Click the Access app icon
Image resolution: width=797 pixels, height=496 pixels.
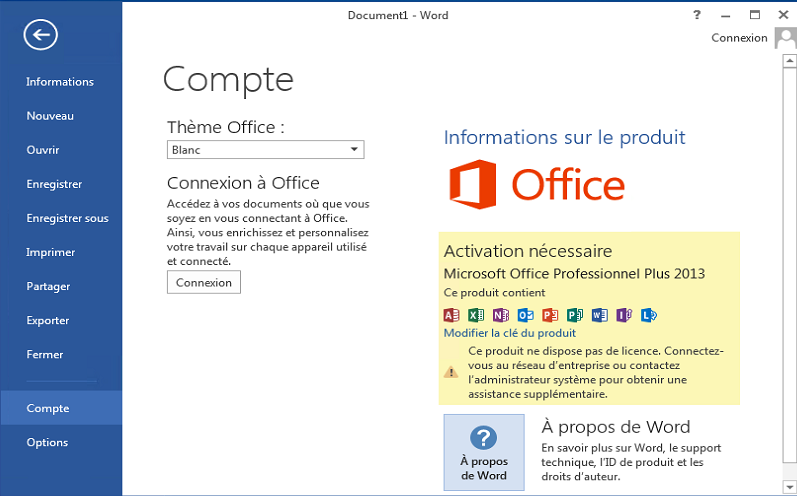coord(451,315)
